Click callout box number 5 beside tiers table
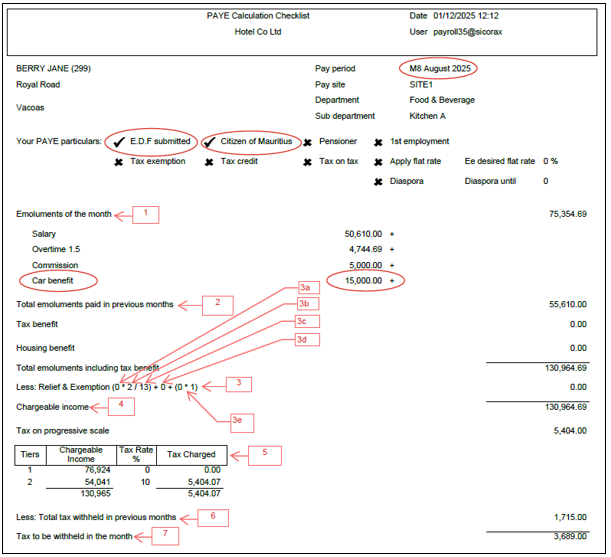 tap(263, 454)
